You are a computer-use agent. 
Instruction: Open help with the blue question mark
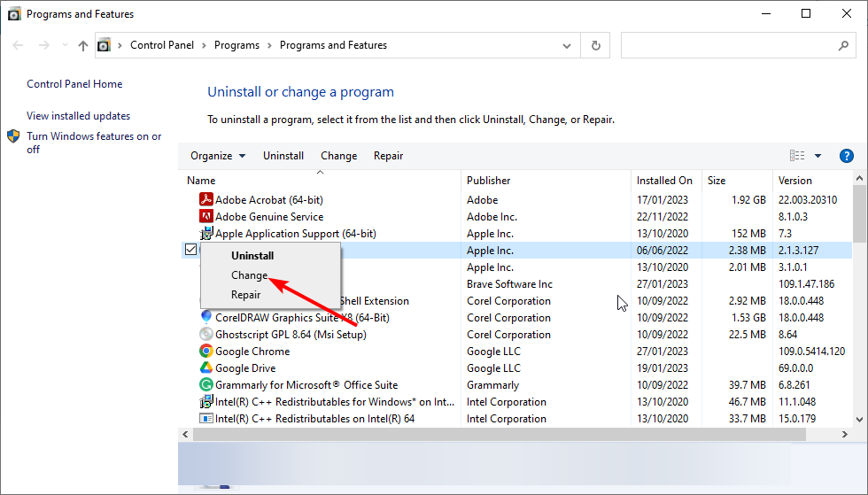pyautogui.click(x=847, y=156)
